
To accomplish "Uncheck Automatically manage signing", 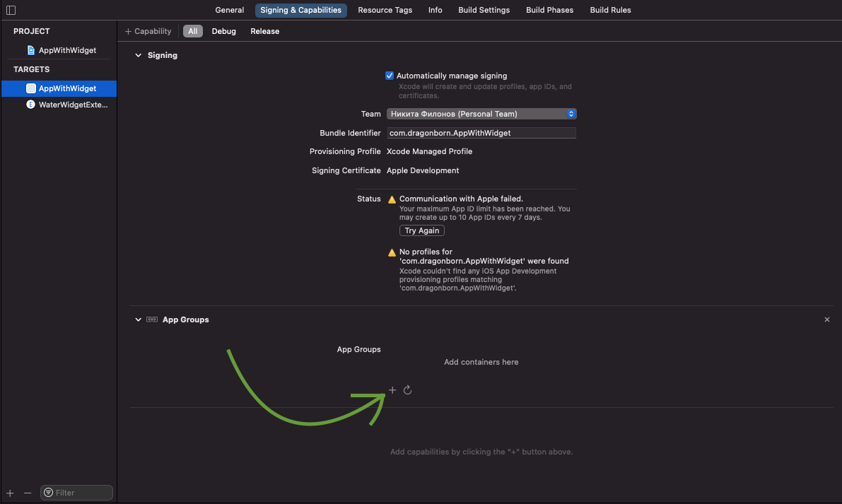I will tap(390, 76).
